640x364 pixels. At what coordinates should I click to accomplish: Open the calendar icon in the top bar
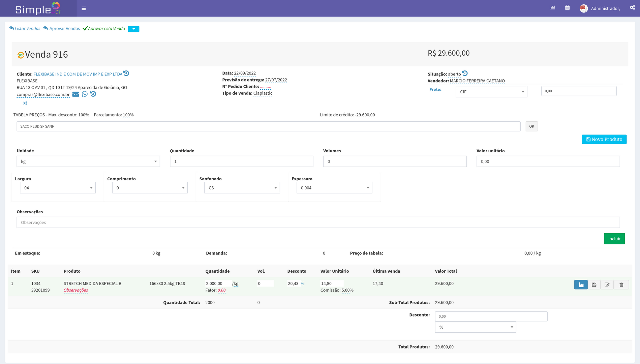pos(568,8)
